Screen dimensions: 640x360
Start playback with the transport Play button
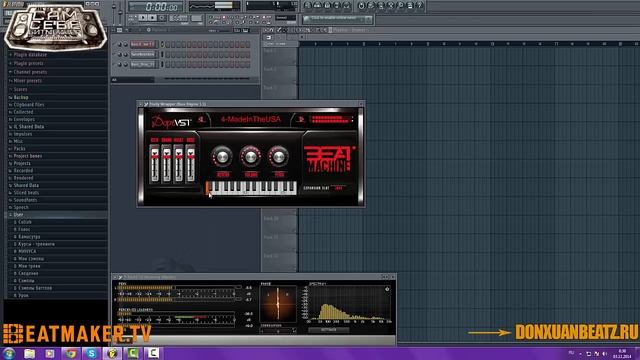(x=142, y=18)
